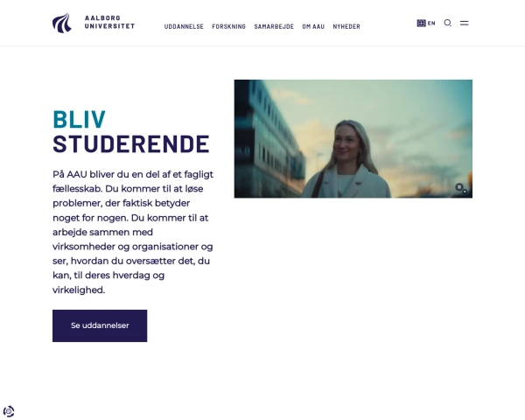This screenshot has height=420, width=525.
Task: Click the woman in the hero video
Action: point(348,161)
